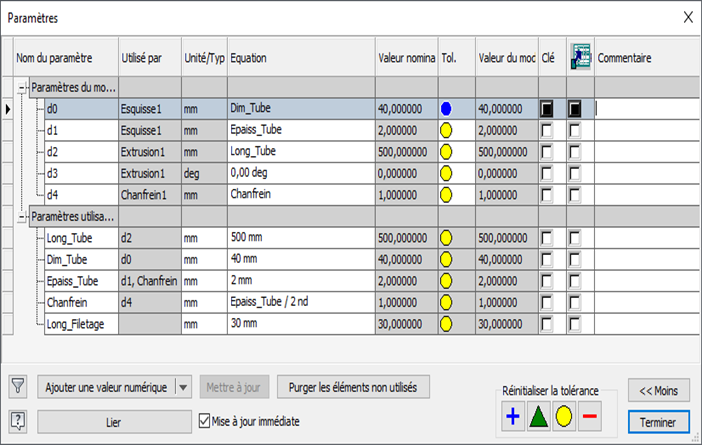Click the green triangle tolerance button
This screenshot has width=702, height=445.
pyautogui.click(x=538, y=416)
